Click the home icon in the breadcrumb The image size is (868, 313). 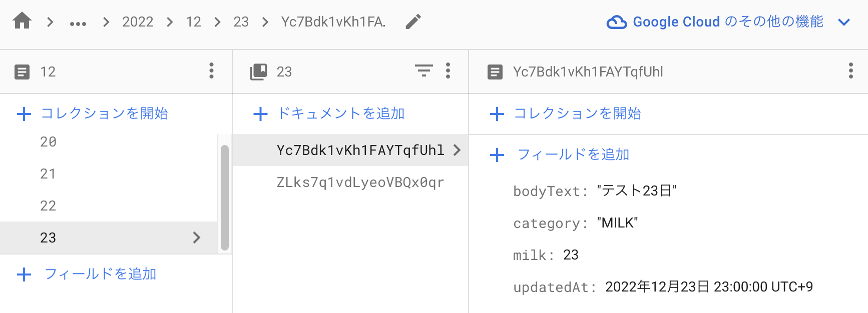(22, 21)
